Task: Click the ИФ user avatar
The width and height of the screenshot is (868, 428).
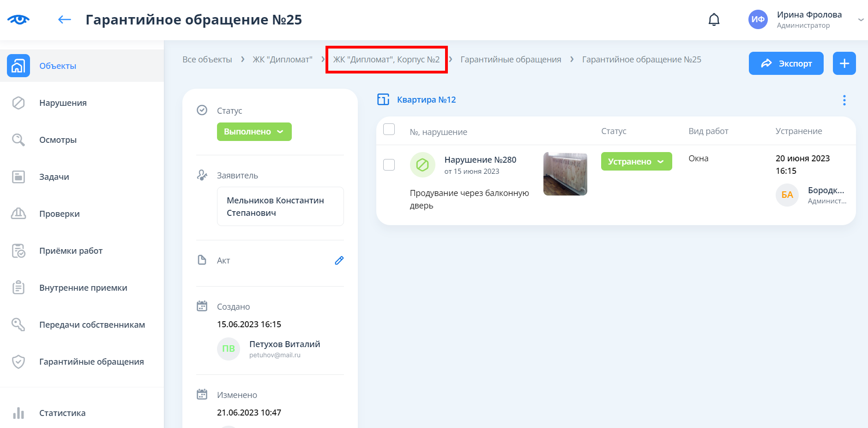Action: pos(758,19)
